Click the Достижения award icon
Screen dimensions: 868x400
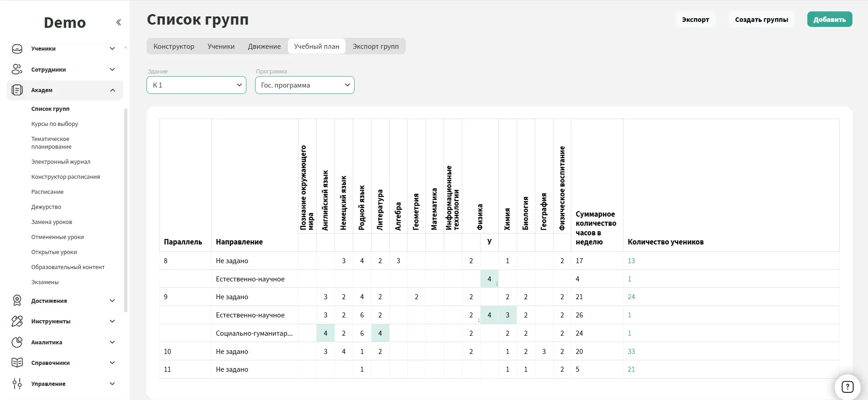click(x=17, y=301)
